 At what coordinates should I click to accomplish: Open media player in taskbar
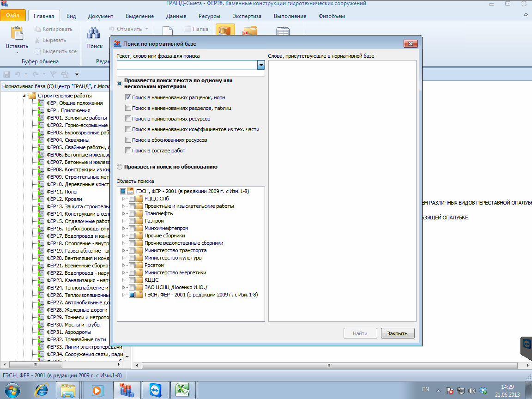pyautogui.click(x=97, y=390)
